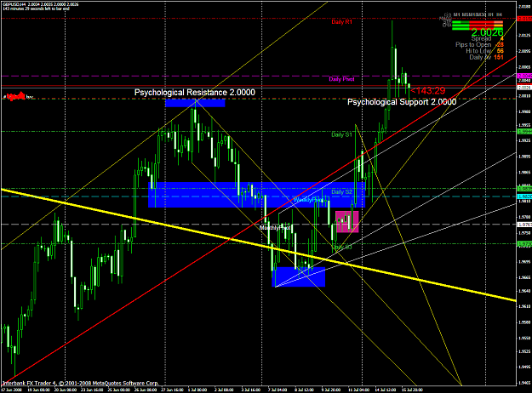Select the small blue rectangle at the chart peak
532x393 pixels.
click(195, 103)
